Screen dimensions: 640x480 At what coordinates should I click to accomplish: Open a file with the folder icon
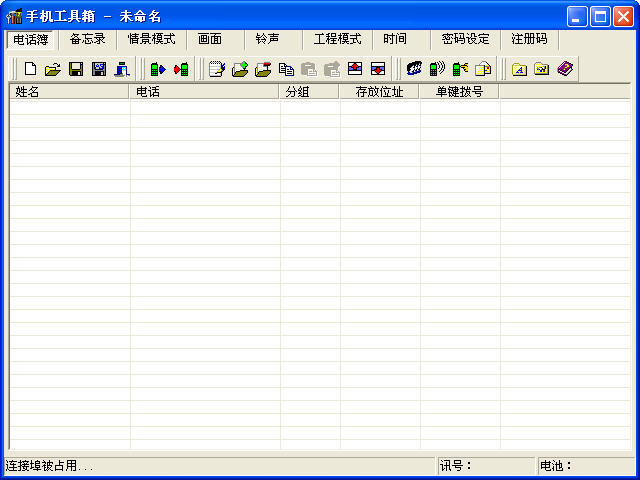pos(53,69)
